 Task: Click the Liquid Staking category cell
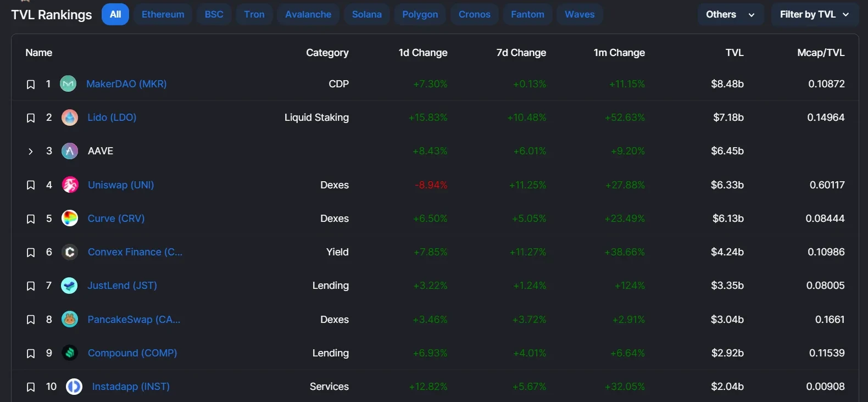point(316,118)
